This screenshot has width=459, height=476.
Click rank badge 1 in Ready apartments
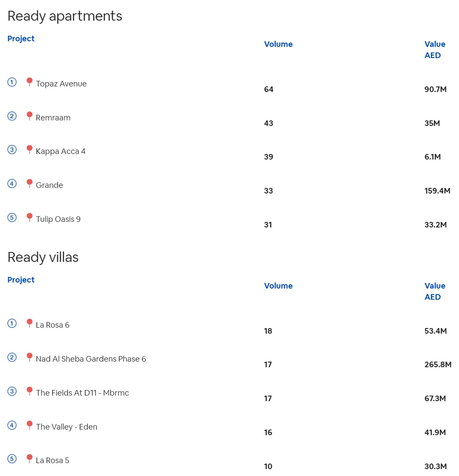click(12, 82)
